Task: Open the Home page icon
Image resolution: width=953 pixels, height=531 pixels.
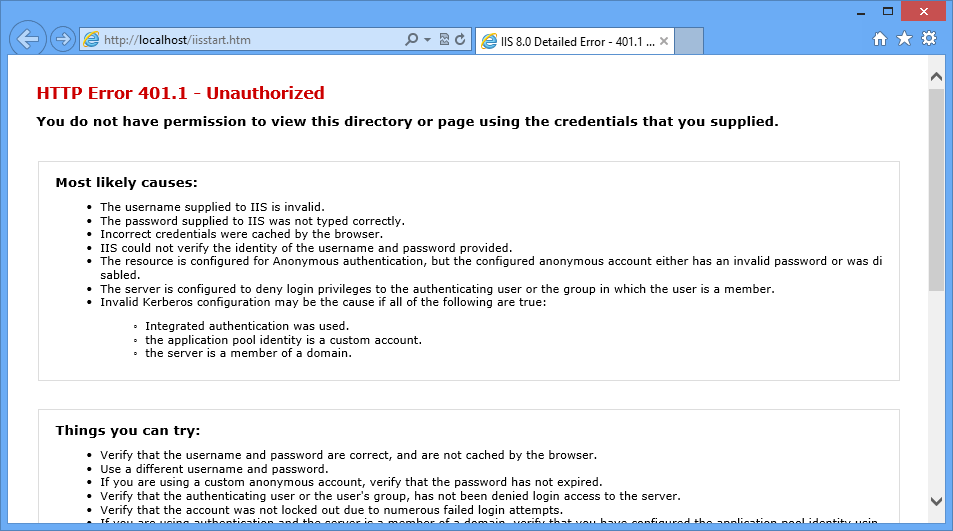Action: pos(880,39)
